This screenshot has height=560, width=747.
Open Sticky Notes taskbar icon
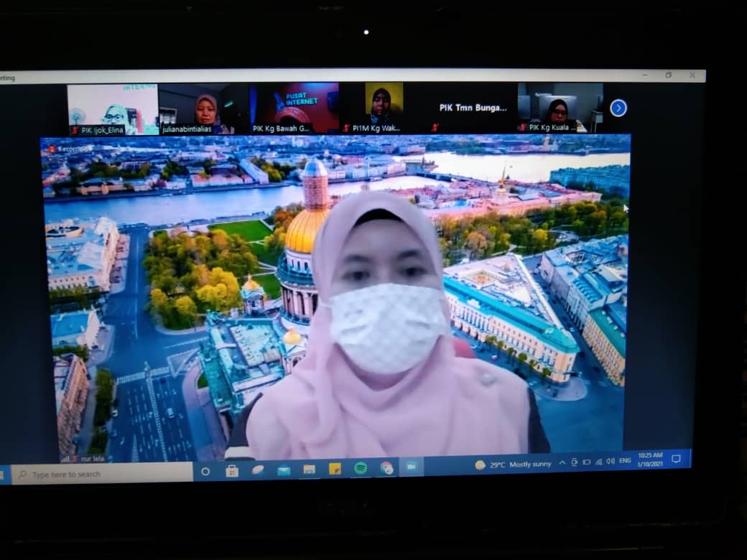[x=335, y=469]
